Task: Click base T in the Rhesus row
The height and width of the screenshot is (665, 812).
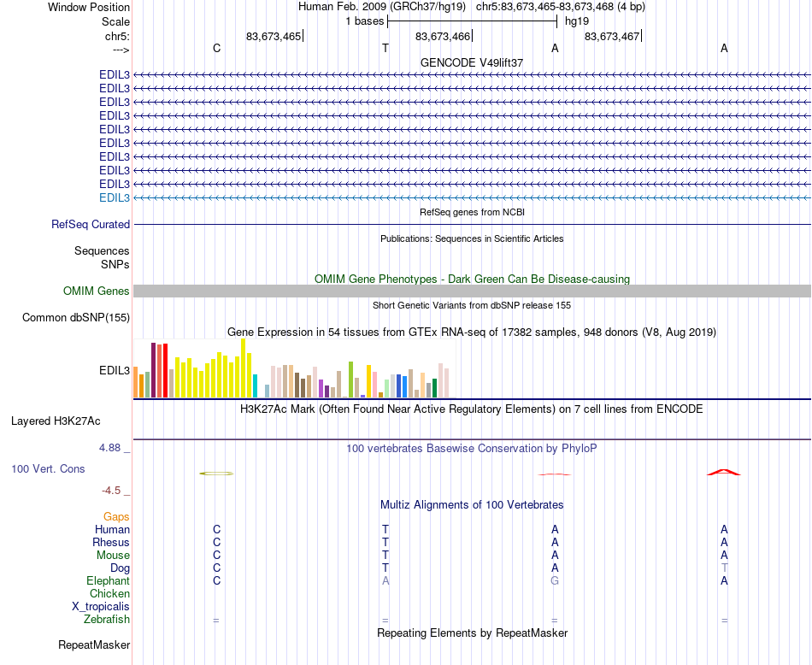Action: click(385, 542)
